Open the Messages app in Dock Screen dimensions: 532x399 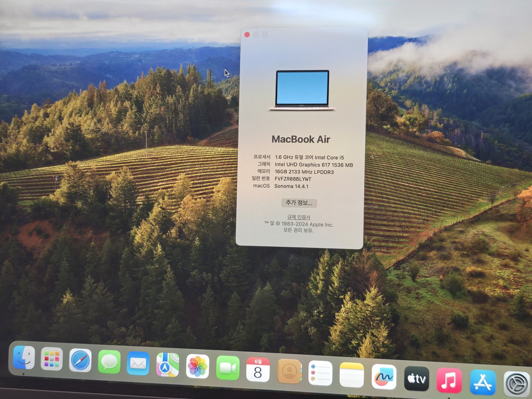[109, 362]
